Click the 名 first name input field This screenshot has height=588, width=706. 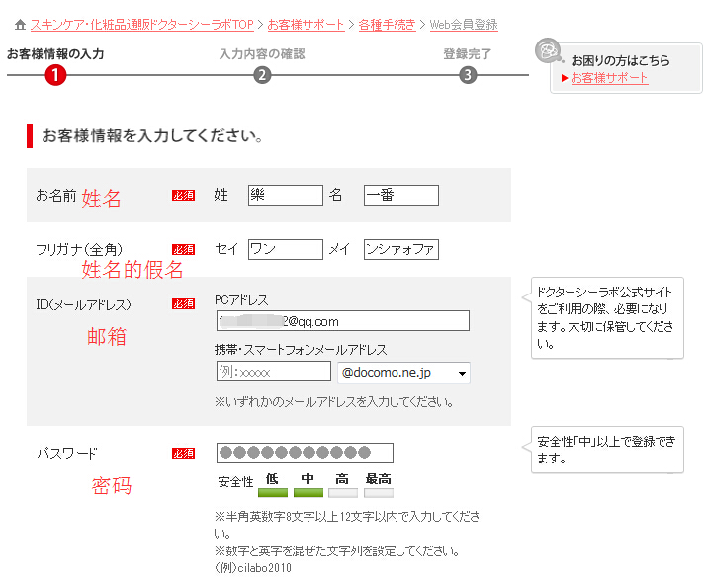[400, 196]
